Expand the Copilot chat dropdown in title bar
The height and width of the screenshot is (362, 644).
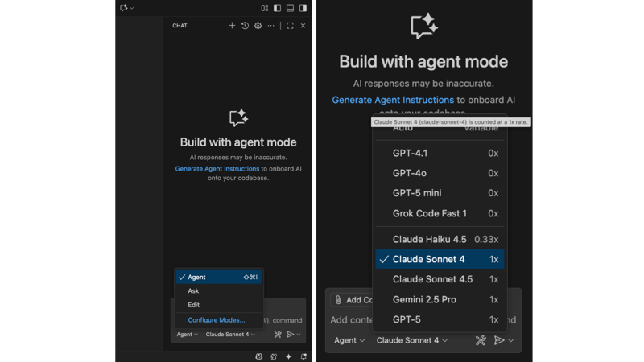click(x=126, y=8)
